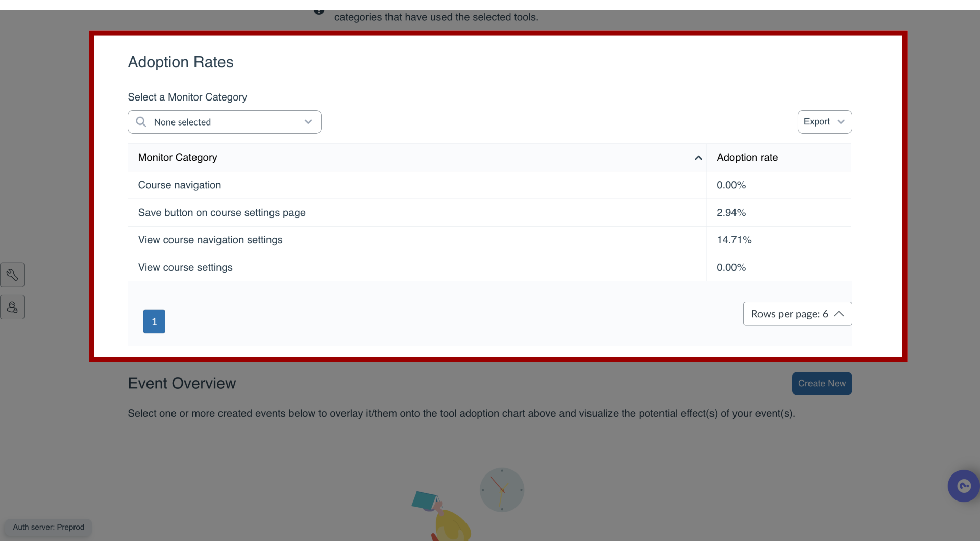
Task: Open the Export options dropdown
Action: point(824,122)
